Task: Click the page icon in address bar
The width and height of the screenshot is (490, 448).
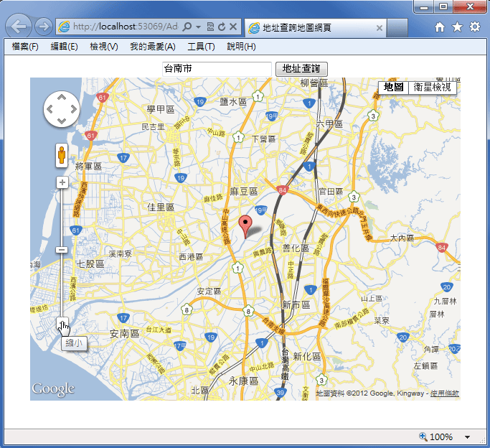Action: coord(64,27)
